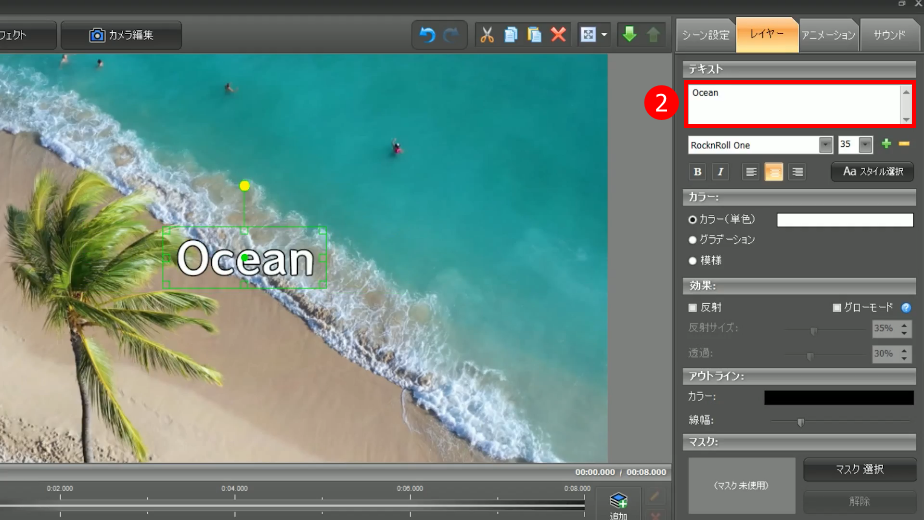The width and height of the screenshot is (924, 520).
Task: Select the グラデーション radio option
Action: pyautogui.click(x=693, y=240)
